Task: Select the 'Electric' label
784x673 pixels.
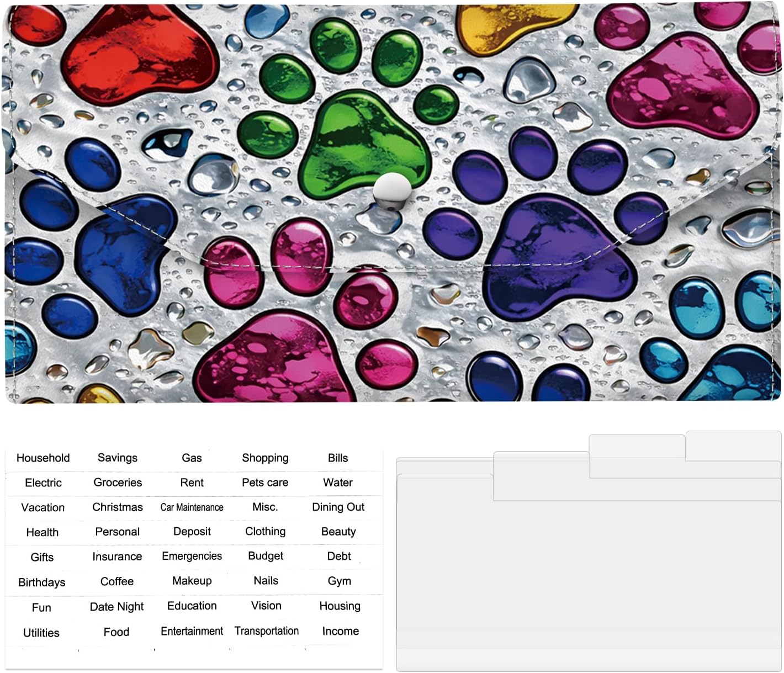Action: (x=43, y=483)
